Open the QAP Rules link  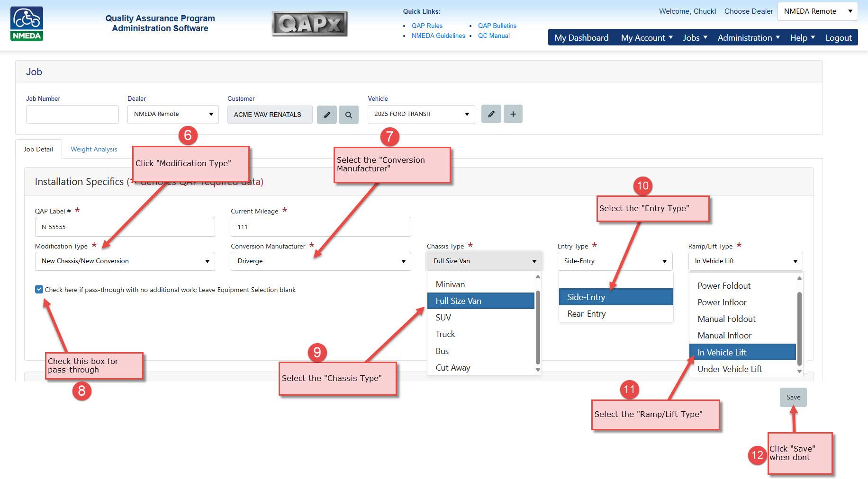(427, 26)
